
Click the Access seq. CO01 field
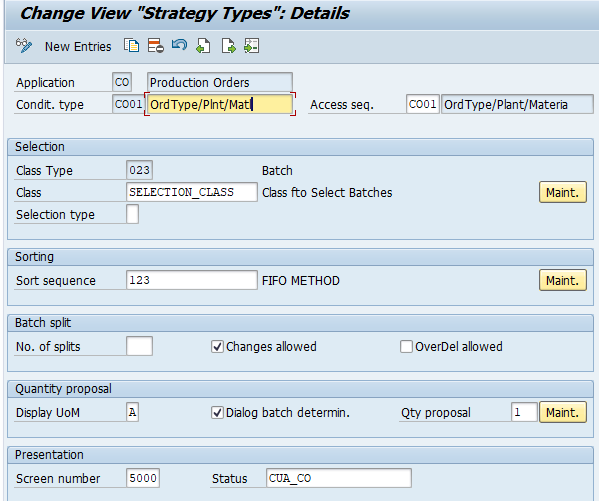pyautogui.click(x=423, y=104)
